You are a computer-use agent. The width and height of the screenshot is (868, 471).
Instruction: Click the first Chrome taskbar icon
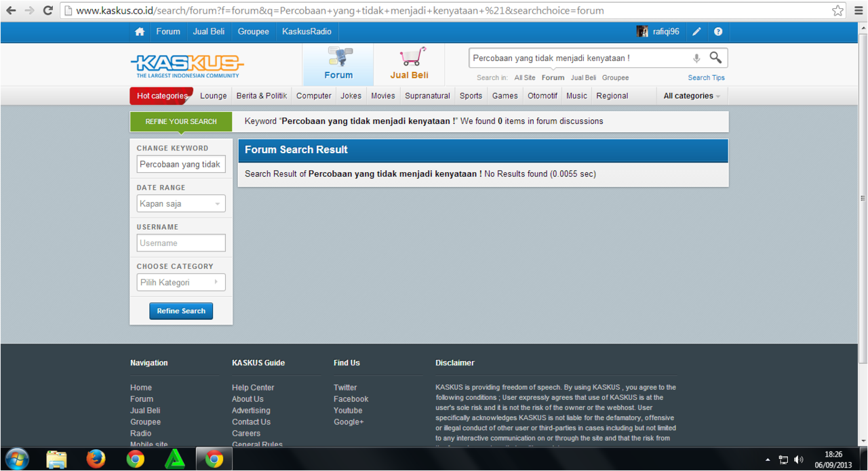click(136, 459)
